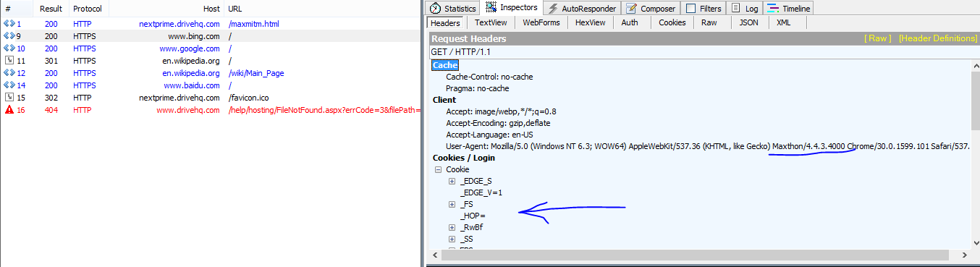This screenshot has height=267, width=980.
Task: Toggle the Filters tab checkbox
Action: coord(690,9)
